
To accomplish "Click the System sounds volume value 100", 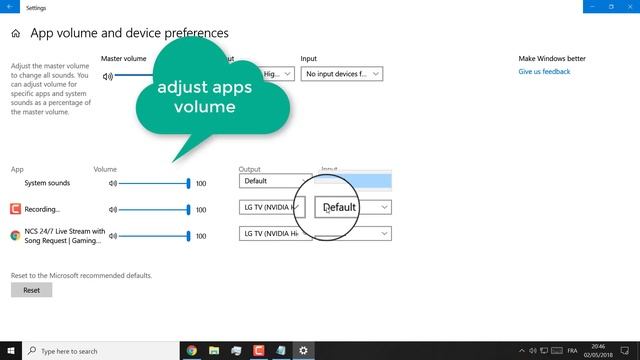I will pyautogui.click(x=201, y=184).
